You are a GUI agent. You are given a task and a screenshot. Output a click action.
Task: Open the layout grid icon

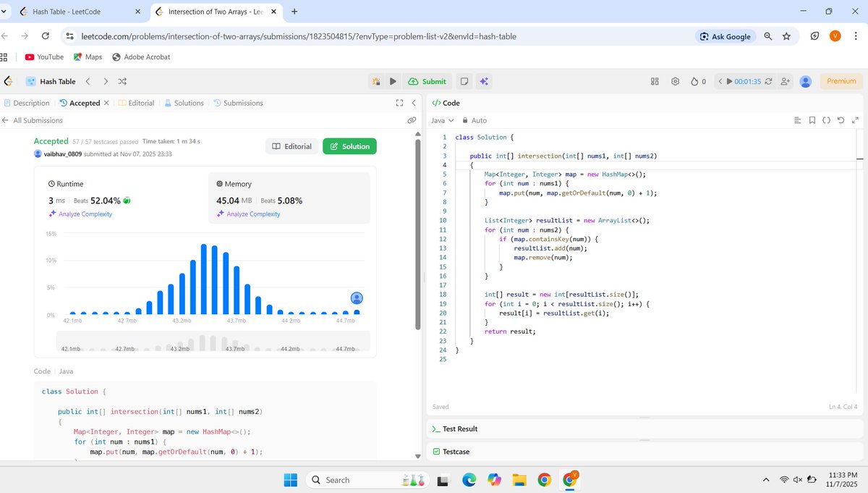(655, 82)
